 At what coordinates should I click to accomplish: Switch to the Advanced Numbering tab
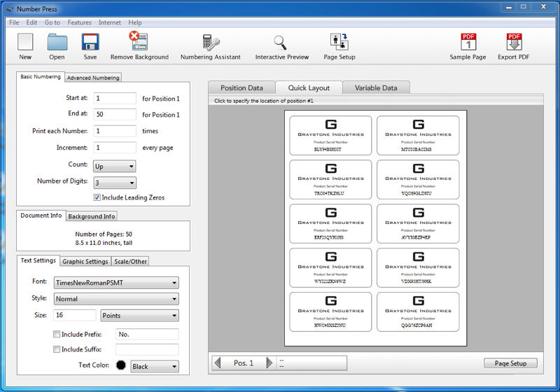click(94, 78)
